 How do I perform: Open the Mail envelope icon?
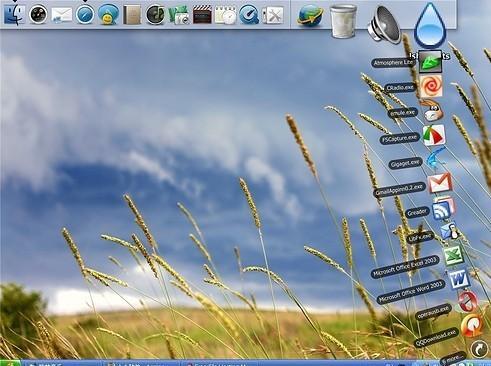62,15
